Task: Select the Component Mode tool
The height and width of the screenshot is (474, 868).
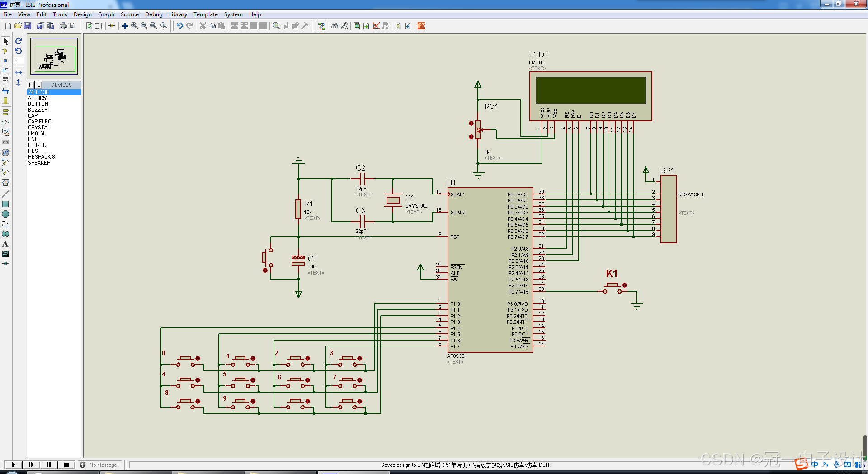Action: click(5, 51)
